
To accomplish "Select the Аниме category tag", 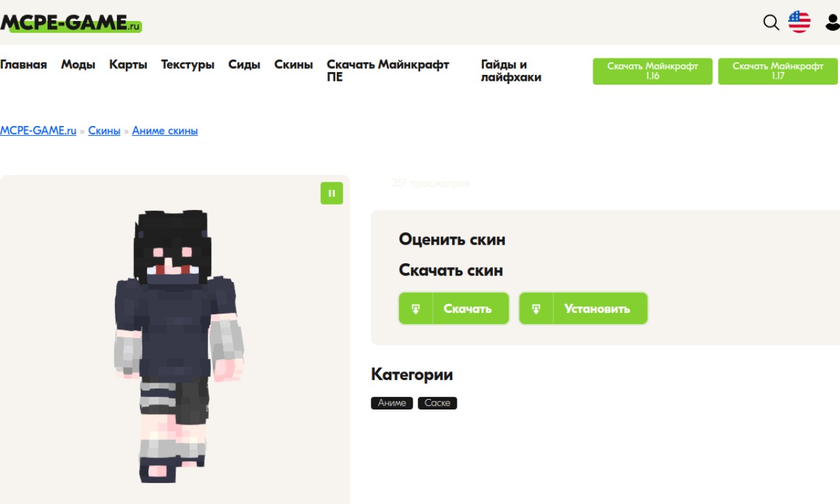I will 392,403.
